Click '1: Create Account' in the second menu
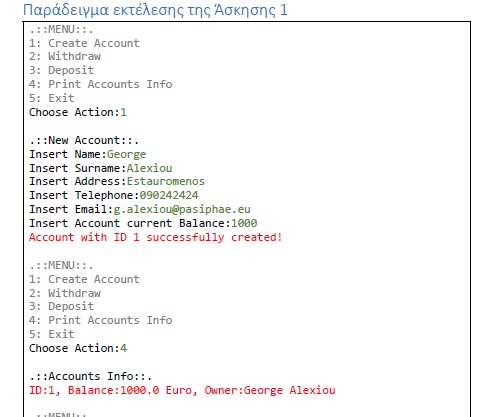This screenshot has width=496, height=417. click(84, 279)
